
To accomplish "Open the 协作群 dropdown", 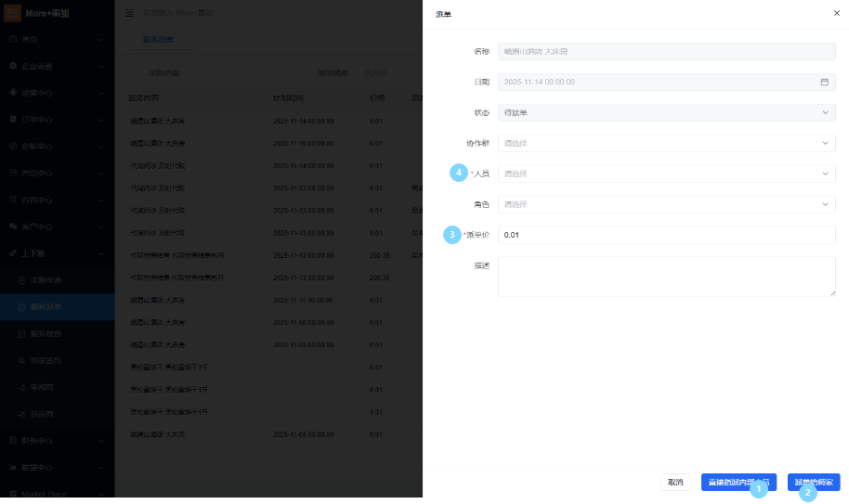I will coord(666,143).
